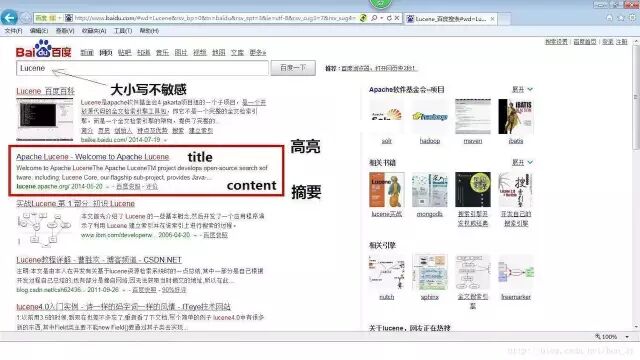The image size is (640, 360).
Task: Open the 查看(V) menu
Action: click(65, 31)
